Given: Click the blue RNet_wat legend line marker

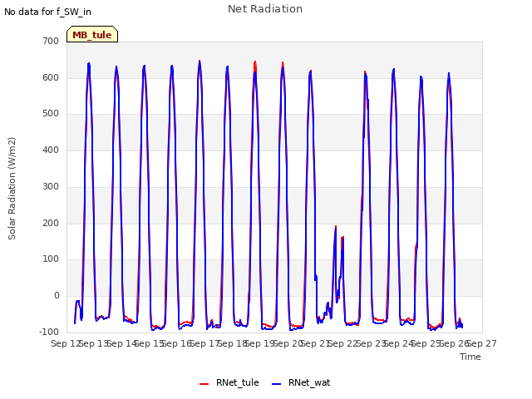Looking at the screenshot, I should 277,384.
